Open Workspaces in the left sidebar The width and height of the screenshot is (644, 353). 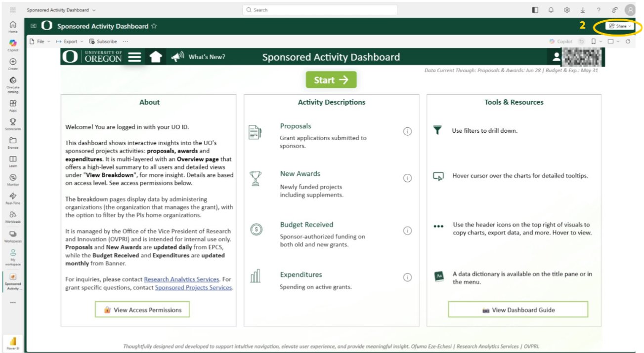pyautogui.click(x=13, y=235)
